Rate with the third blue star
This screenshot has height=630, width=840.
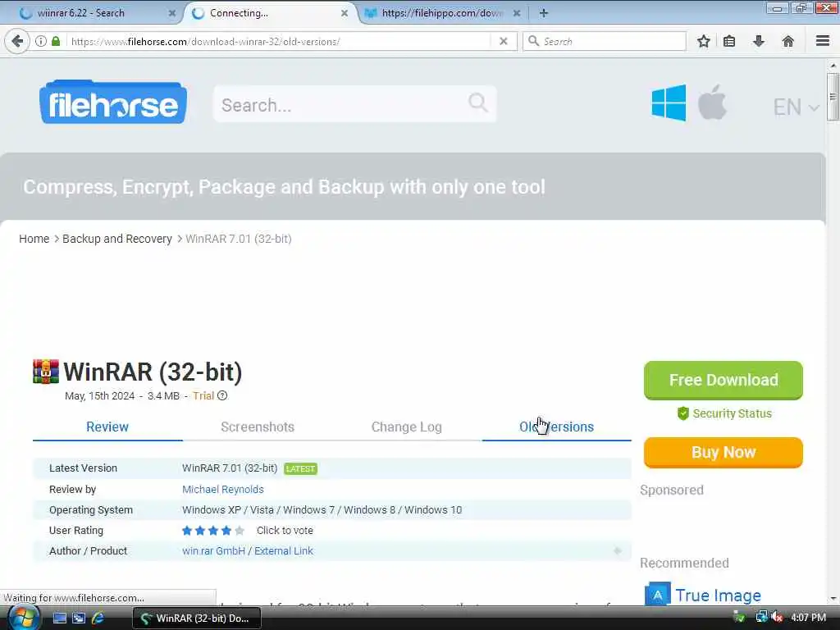tap(213, 531)
